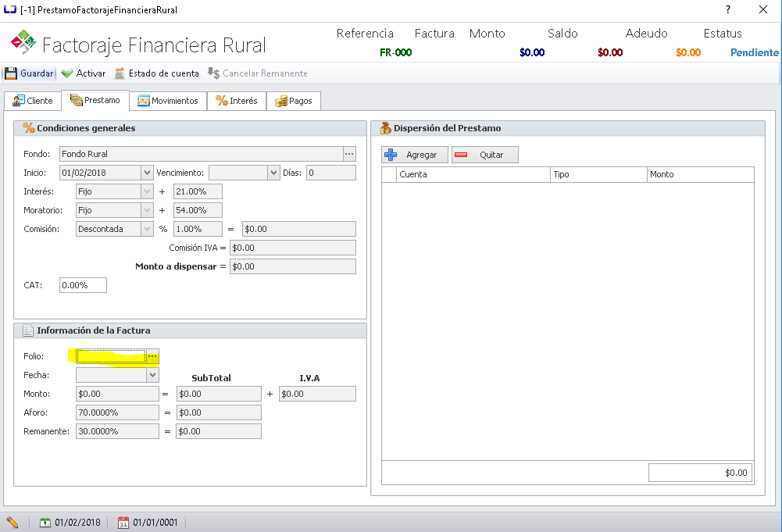Open the Folio lookup ellipsis button
Screen dimensions: 782x532
tap(152, 356)
